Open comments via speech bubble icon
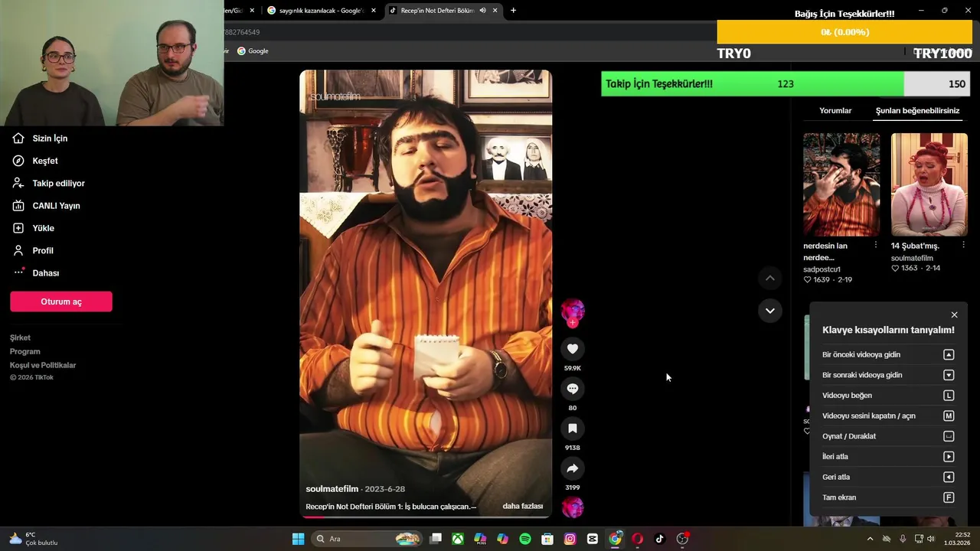Viewport: 980px width, 551px height. [572, 389]
